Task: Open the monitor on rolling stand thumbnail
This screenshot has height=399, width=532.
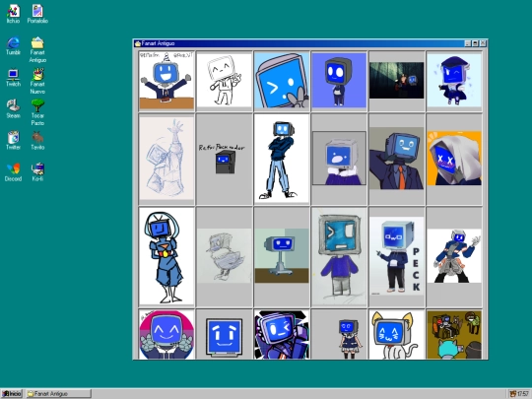Action: tap(282, 256)
